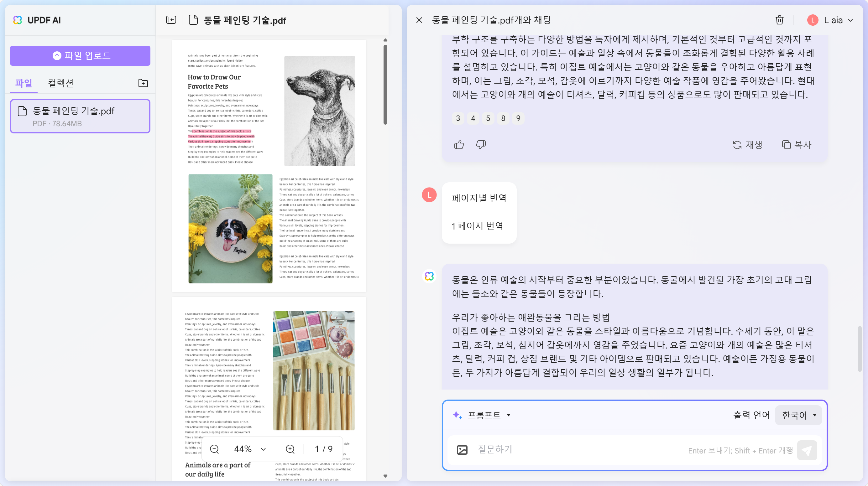The image size is (868, 486).
Task: Click the How to Draw Our Favorite Pets heading
Action: (214, 81)
